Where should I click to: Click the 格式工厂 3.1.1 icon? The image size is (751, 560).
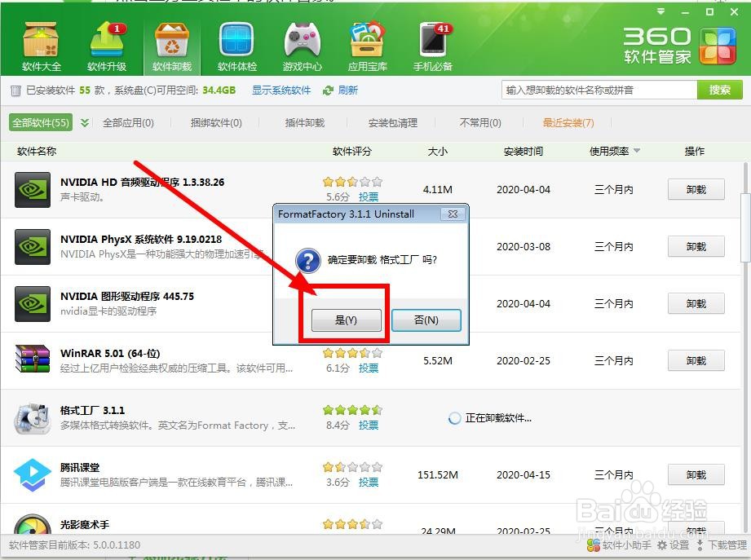point(33,418)
